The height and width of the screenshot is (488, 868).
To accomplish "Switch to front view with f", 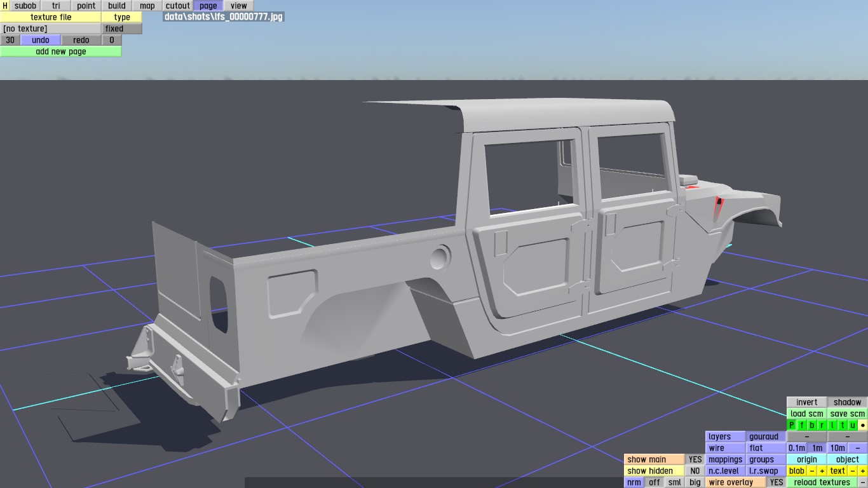I will click(x=802, y=425).
